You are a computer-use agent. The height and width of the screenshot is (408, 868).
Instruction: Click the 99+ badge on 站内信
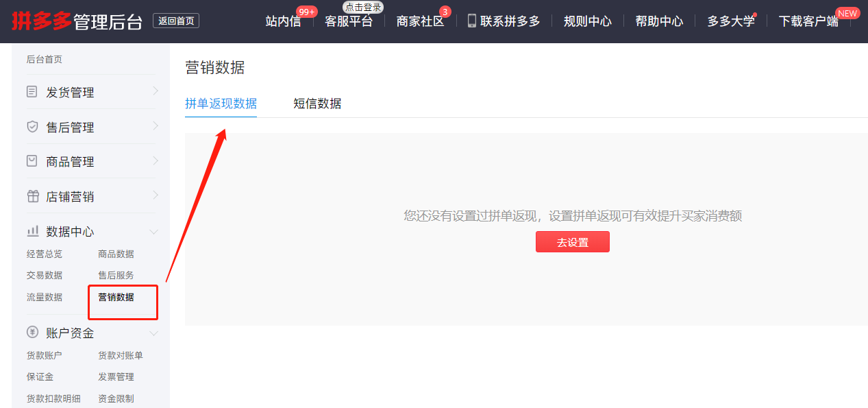307,12
